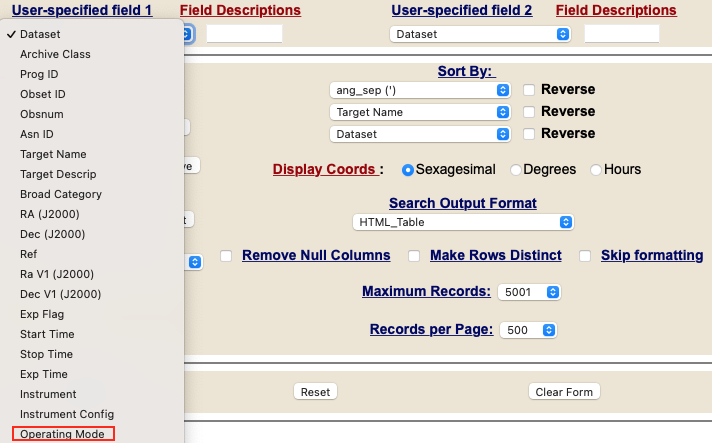Open Records per Page help link
This screenshot has width=718, height=443.
[x=431, y=329]
